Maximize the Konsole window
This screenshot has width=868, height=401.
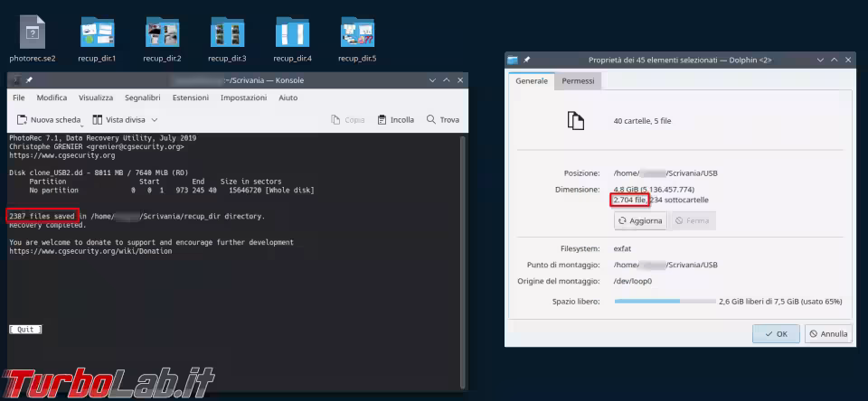point(446,80)
